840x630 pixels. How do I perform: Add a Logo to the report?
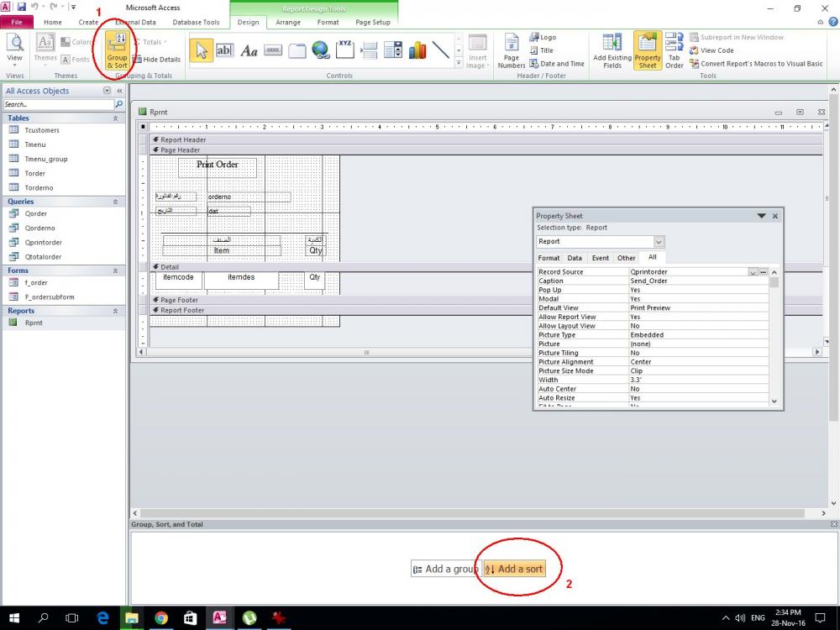pos(543,37)
